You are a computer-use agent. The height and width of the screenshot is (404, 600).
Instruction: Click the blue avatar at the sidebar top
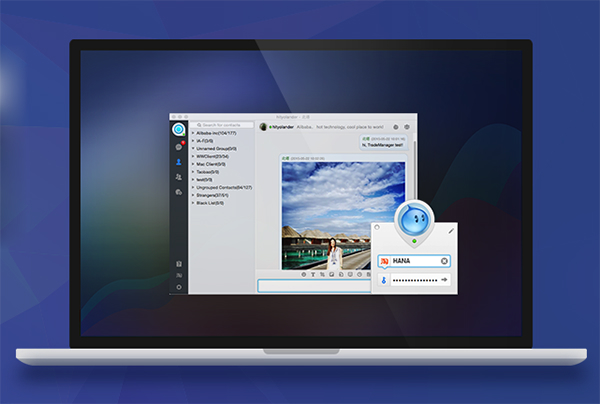click(x=178, y=128)
